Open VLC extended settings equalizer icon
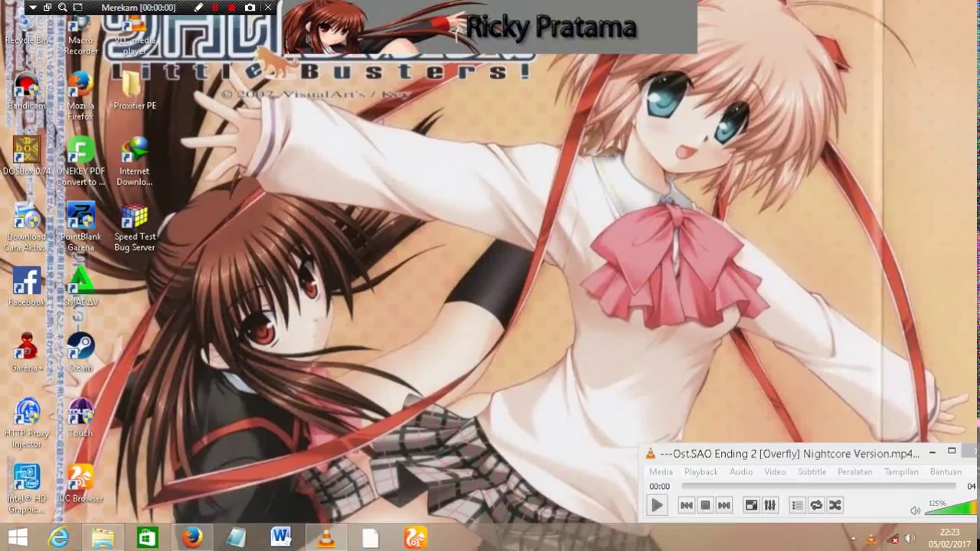The height and width of the screenshot is (551, 980). coord(770,505)
